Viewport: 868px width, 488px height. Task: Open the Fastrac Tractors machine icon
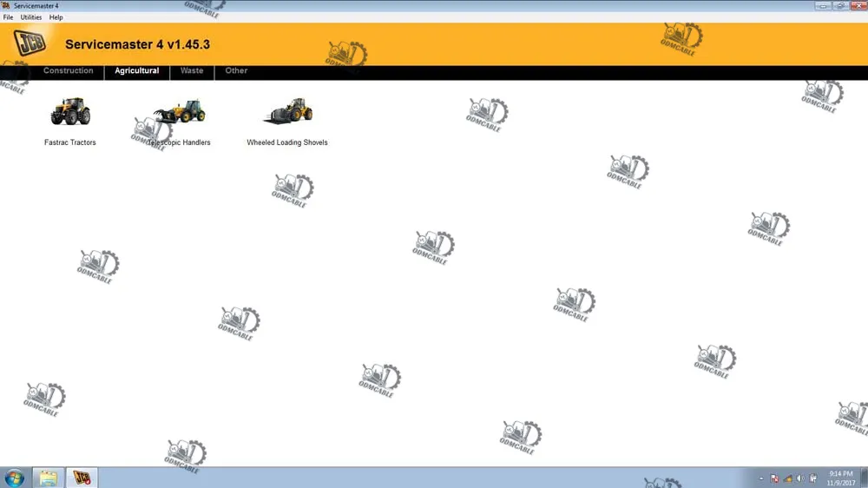pyautogui.click(x=70, y=111)
